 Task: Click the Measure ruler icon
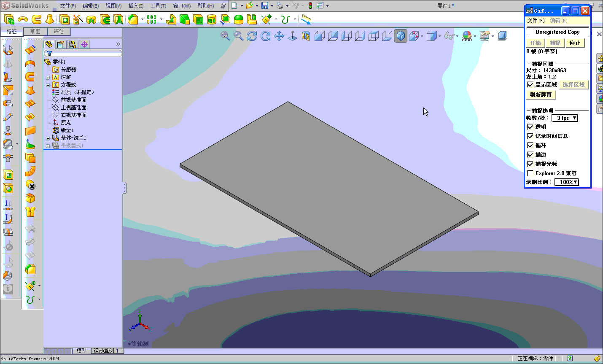(307, 19)
